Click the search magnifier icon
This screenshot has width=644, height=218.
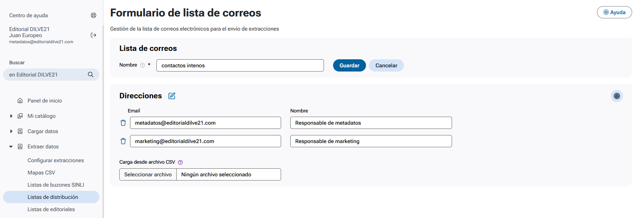[x=91, y=75]
